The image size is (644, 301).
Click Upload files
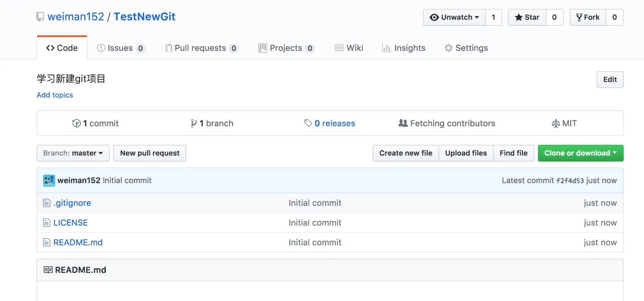466,153
